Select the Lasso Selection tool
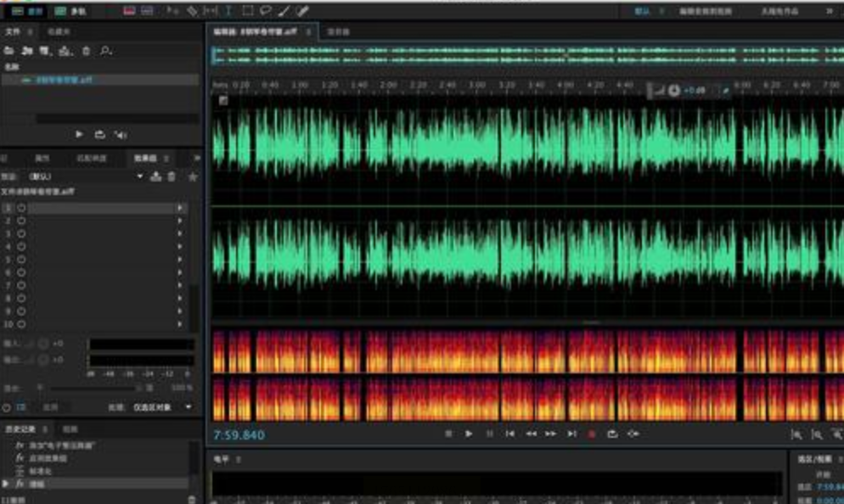Image resolution: width=844 pixels, height=504 pixels. [x=266, y=12]
